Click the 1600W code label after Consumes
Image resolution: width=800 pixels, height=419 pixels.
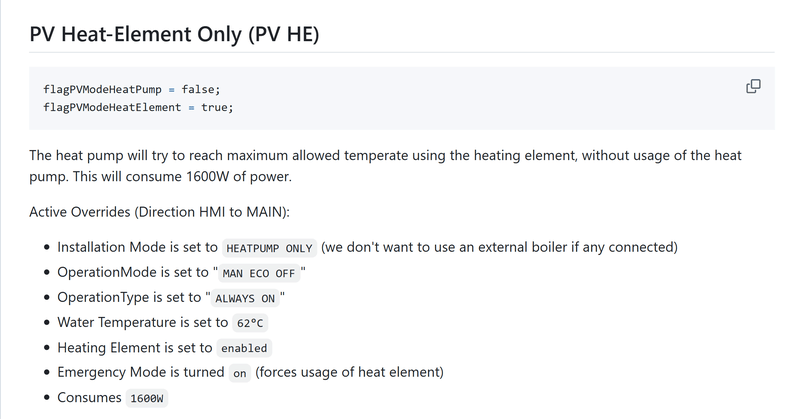click(x=148, y=398)
